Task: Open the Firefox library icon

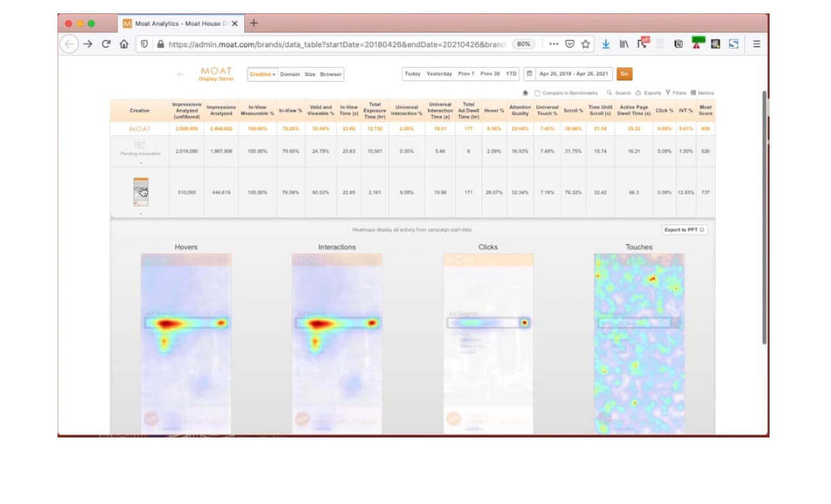Action: point(624,44)
